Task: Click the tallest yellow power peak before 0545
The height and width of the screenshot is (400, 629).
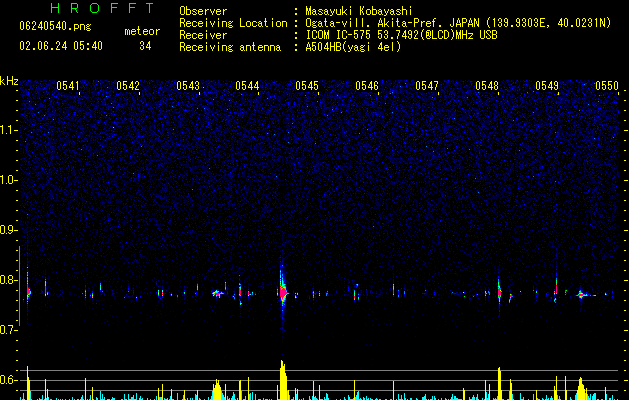Action: (283, 380)
